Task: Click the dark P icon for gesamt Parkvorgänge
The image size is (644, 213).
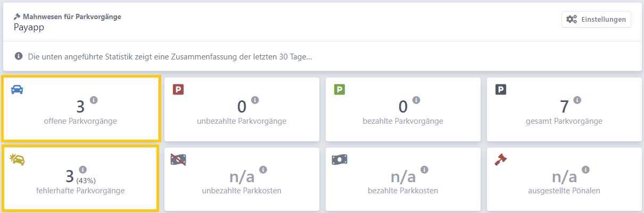Action: pos(501,90)
